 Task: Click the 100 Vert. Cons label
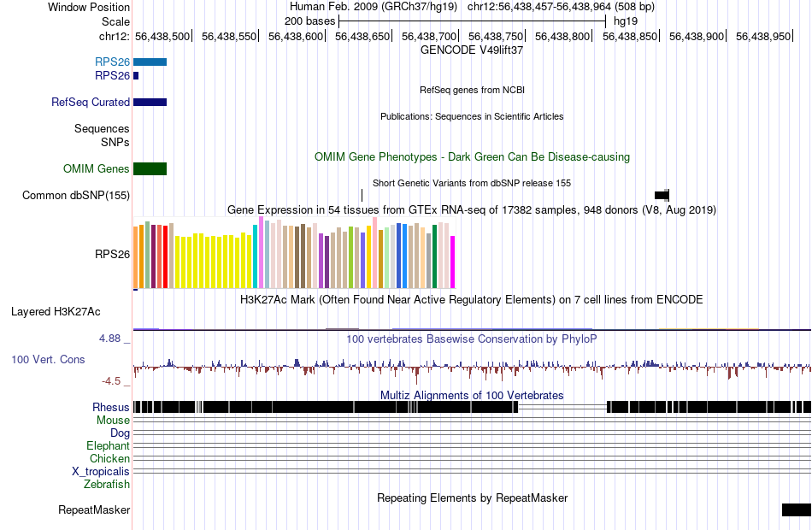48,360
